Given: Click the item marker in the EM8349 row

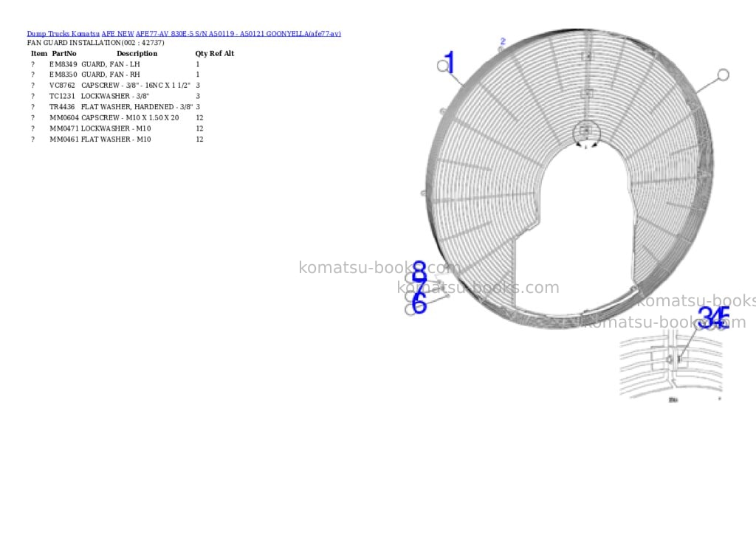Looking at the screenshot, I should (x=32, y=64).
